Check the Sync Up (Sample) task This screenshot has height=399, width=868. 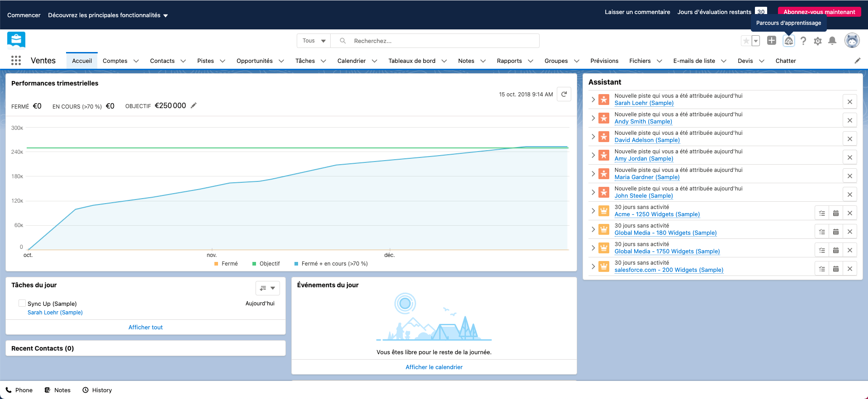coord(22,303)
